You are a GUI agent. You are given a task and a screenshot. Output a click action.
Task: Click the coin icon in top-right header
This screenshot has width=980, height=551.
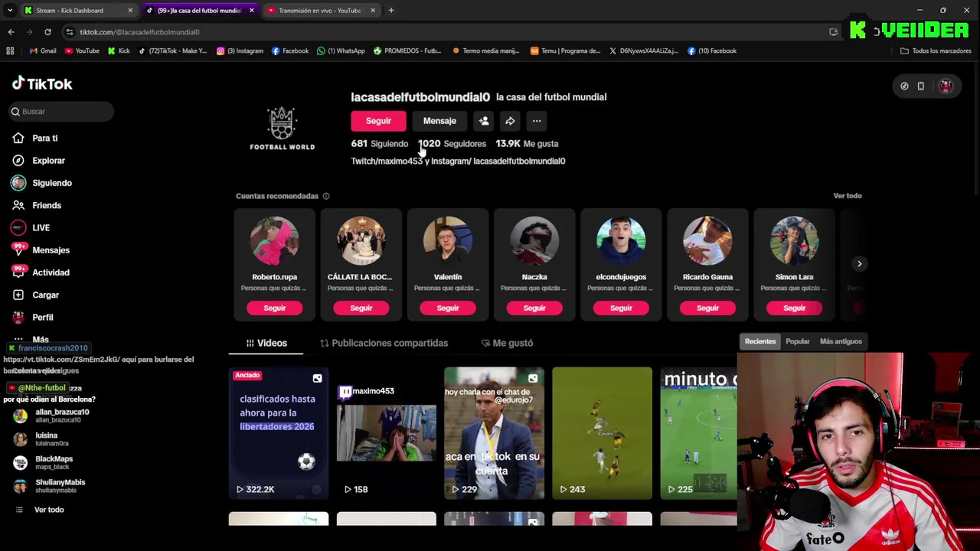click(x=904, y=86)
